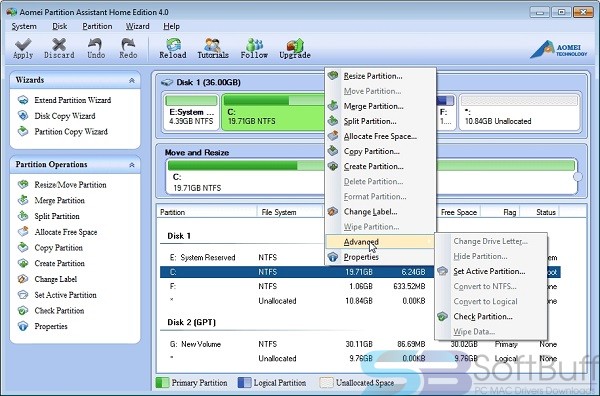Expand the Advanced submenu entry
This screenshot has width=600, height=396.
(x=380, y=242)
